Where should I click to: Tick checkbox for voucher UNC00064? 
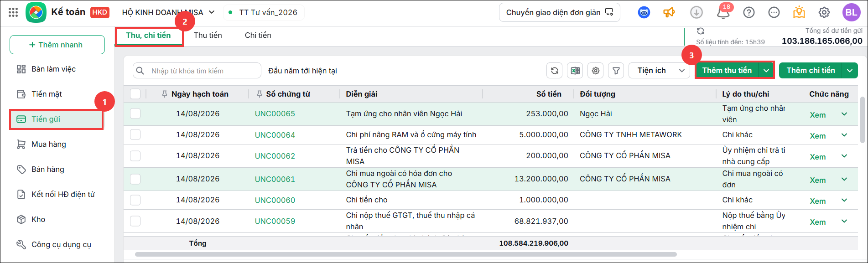pyautogui.click(x=135, y=134)
